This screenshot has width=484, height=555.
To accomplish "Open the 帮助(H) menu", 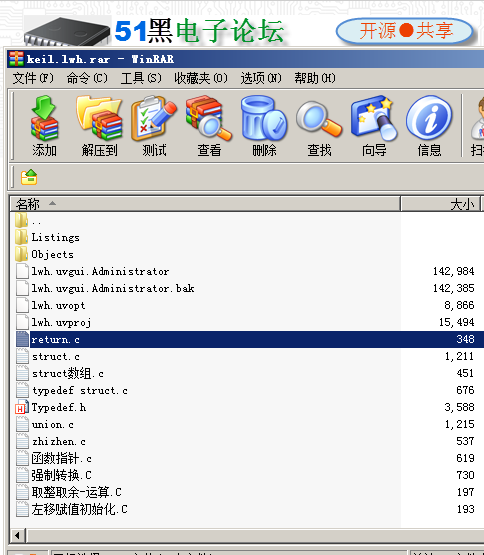I will [x=315, y=78].
